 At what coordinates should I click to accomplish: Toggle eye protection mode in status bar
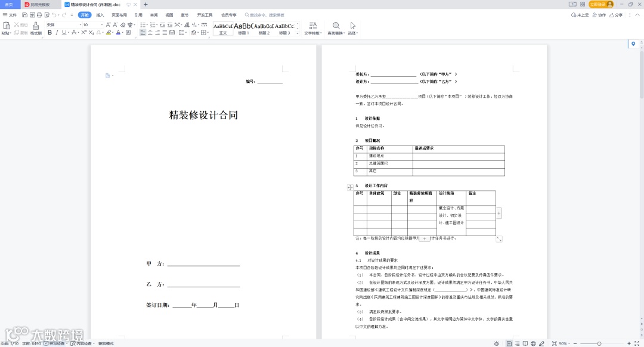(x=497, y=343)
